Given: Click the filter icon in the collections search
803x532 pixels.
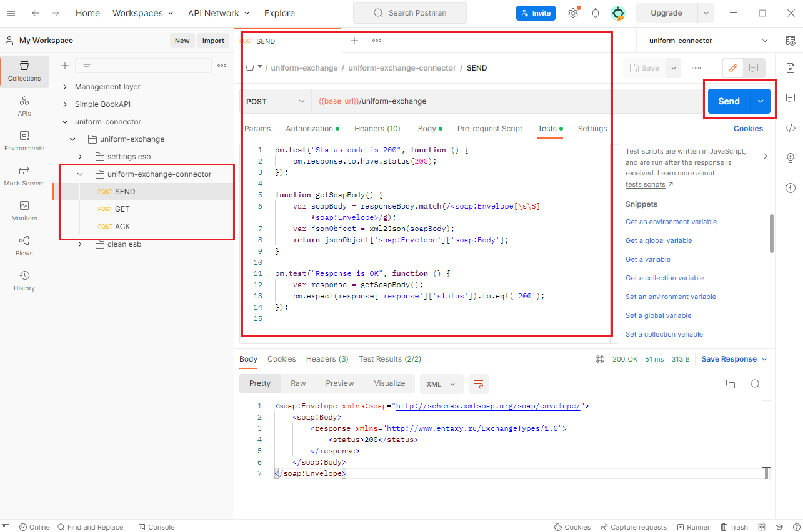Looking at the screenshot, I should [87, 66].
